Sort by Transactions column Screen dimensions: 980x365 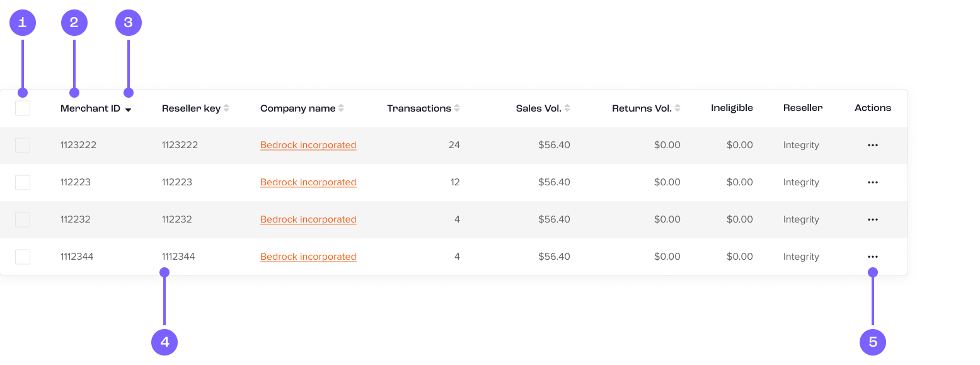[x=457, y=108]
